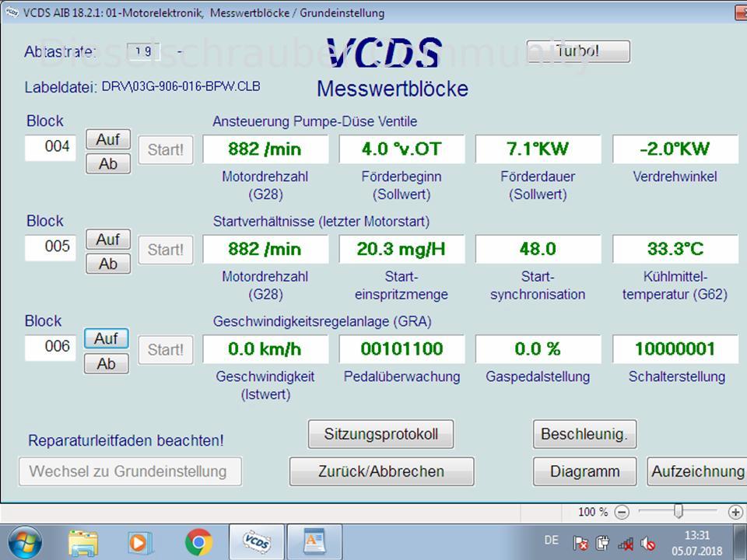Select the 48.0 Startsynchronisation value

(538, 249)
